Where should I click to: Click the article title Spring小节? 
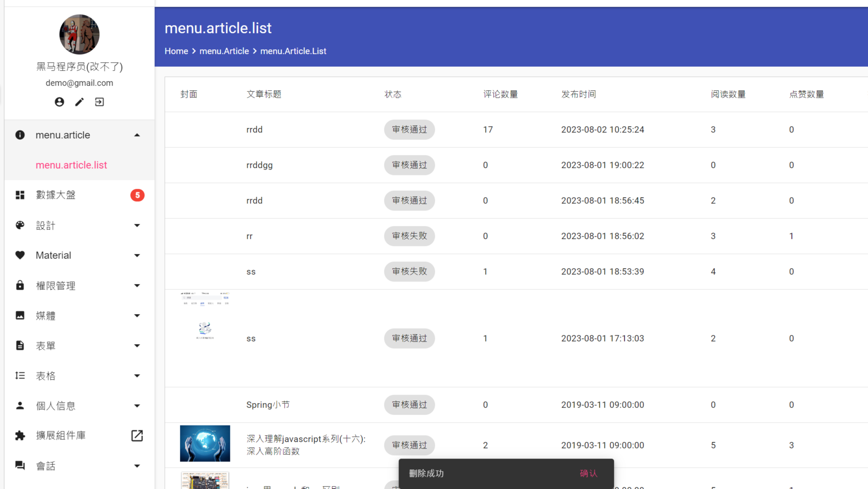[268, 405]
